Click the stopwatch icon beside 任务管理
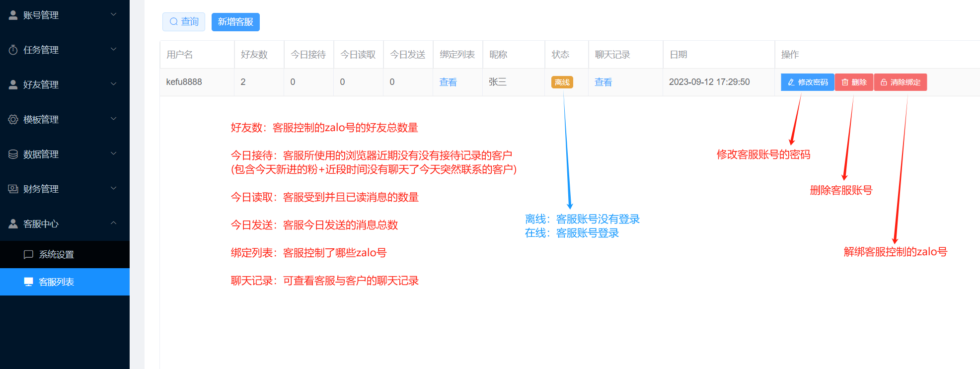Image resolution: width=980 pixels, height=369 pixels. [13, 50]
